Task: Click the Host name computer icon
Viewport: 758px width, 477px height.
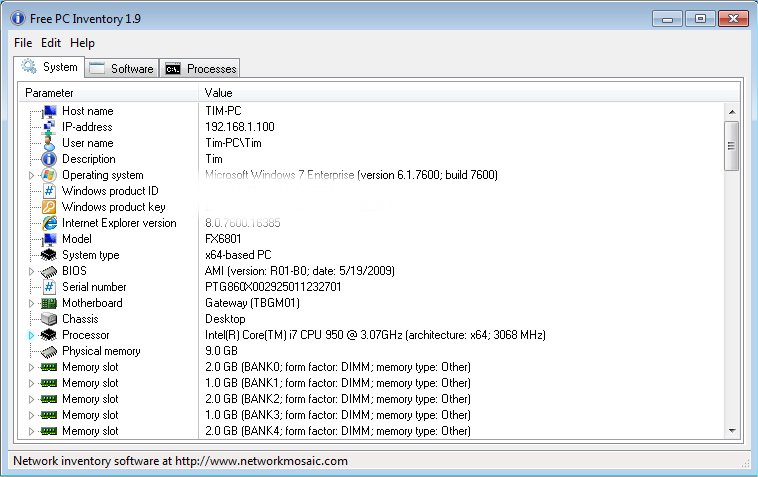Action: coord(49,111)
